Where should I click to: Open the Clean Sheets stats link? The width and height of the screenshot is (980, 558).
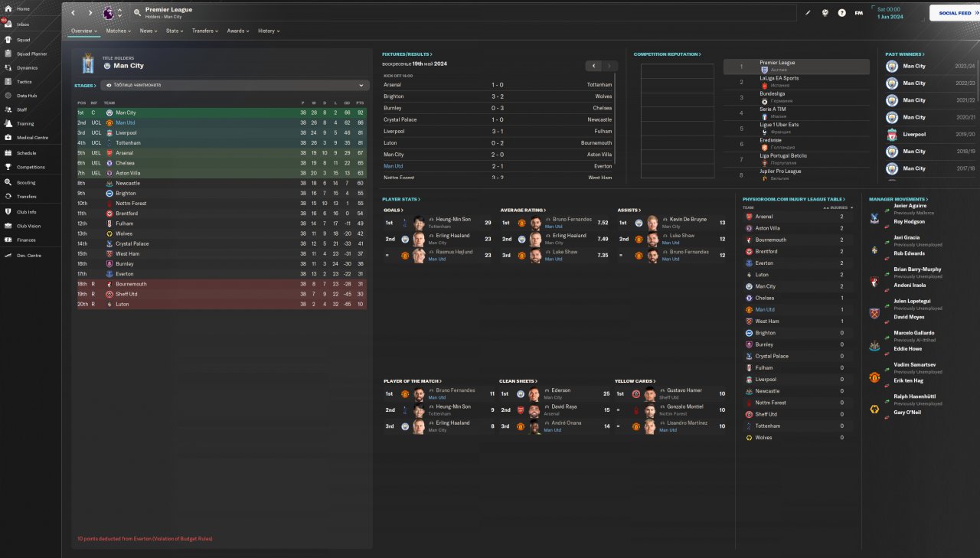(x=518, y=381)
